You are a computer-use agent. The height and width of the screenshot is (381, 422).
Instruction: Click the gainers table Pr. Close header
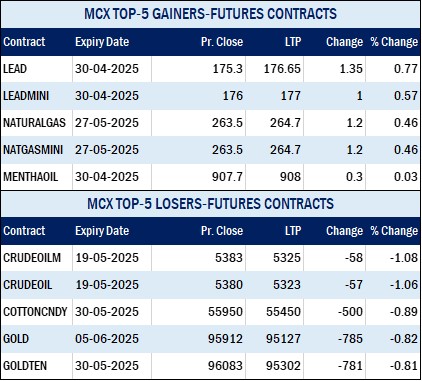point(222,42)
